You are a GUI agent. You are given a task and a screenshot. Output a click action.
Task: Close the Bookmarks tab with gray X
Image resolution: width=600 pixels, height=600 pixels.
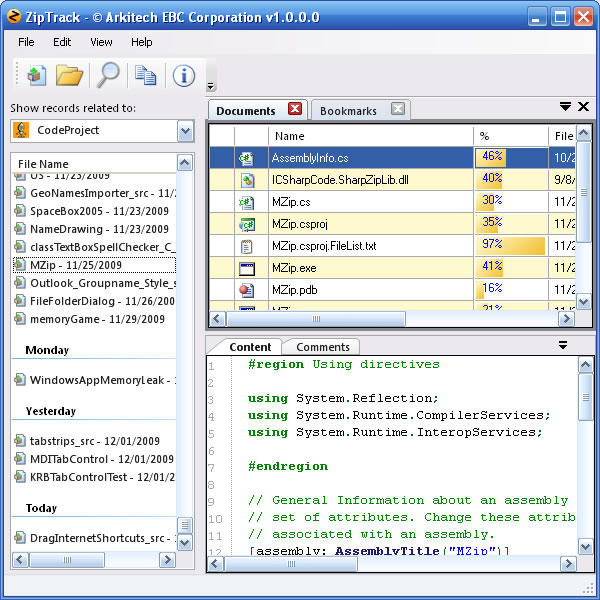[398, 109]
